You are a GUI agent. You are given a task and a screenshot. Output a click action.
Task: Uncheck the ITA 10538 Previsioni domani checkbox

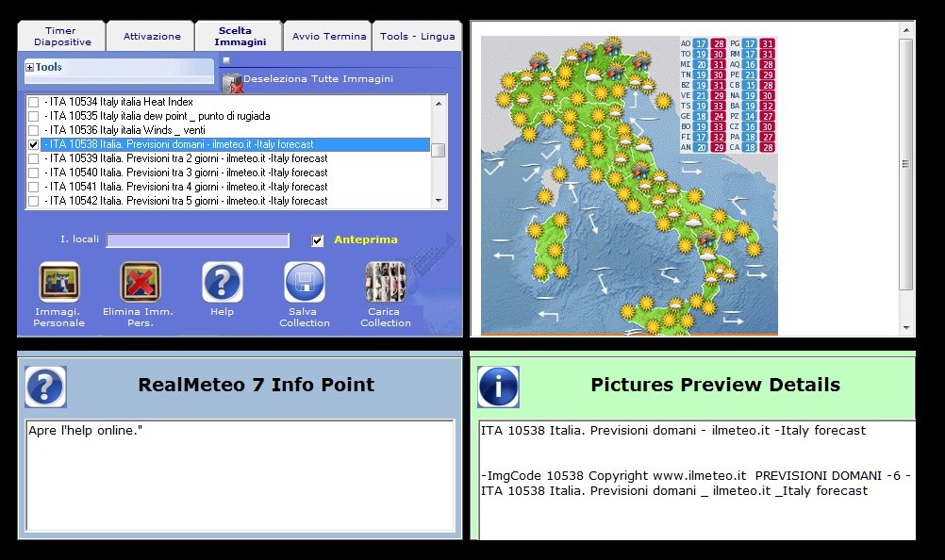tap(34, 145)
